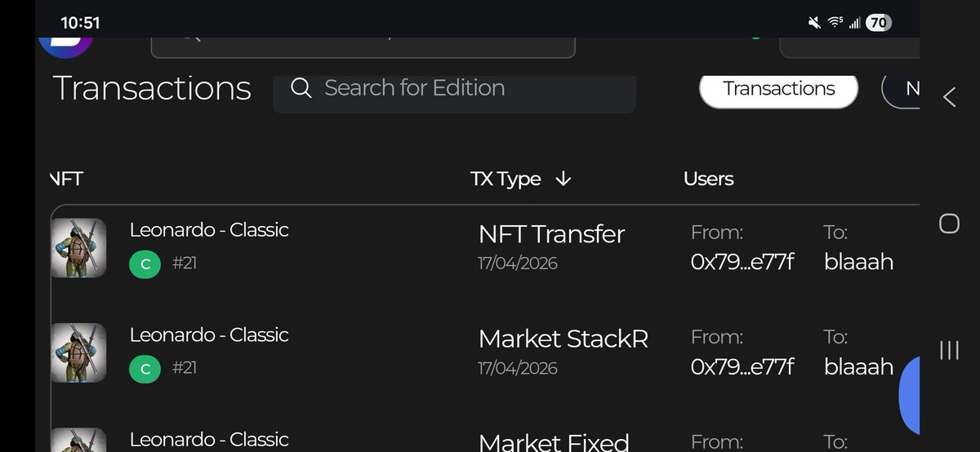Focus the Search for Edition field
Screen dimensions: 980x452
455,93
